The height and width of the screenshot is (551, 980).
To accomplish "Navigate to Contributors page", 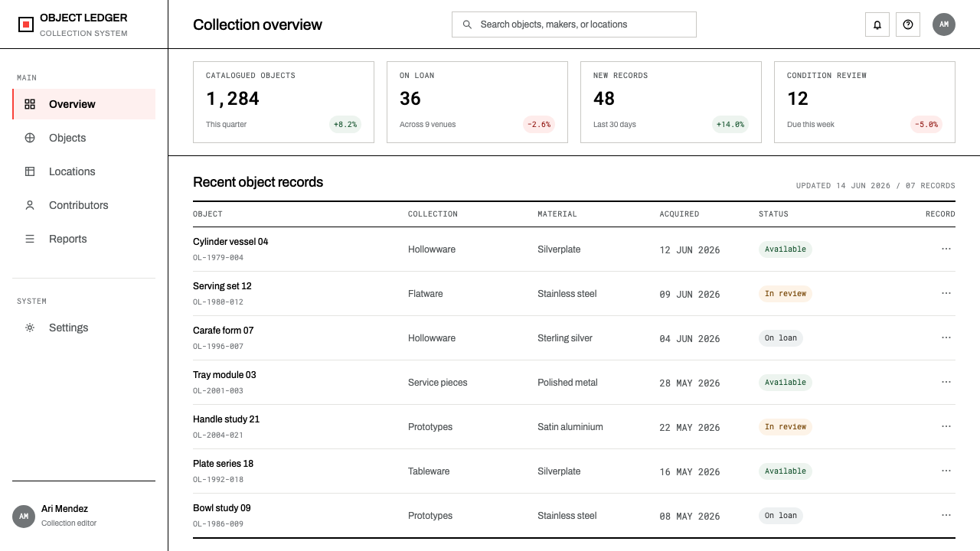I will [x=84, y=205].
